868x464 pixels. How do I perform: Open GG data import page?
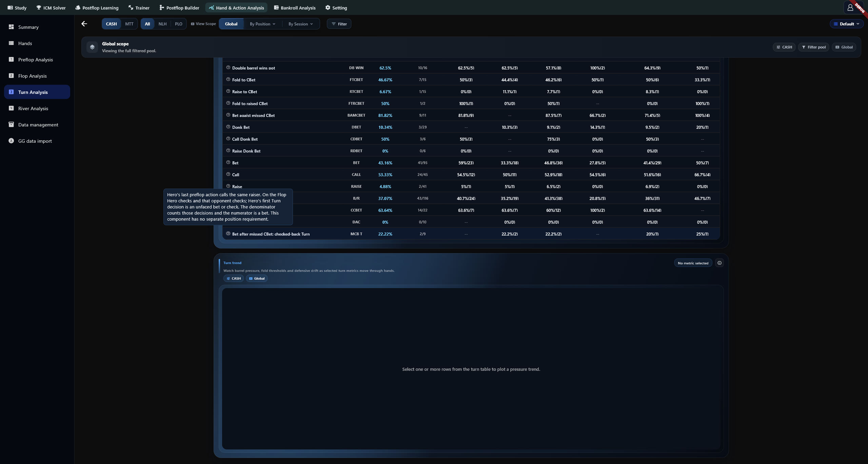(37, 141)
